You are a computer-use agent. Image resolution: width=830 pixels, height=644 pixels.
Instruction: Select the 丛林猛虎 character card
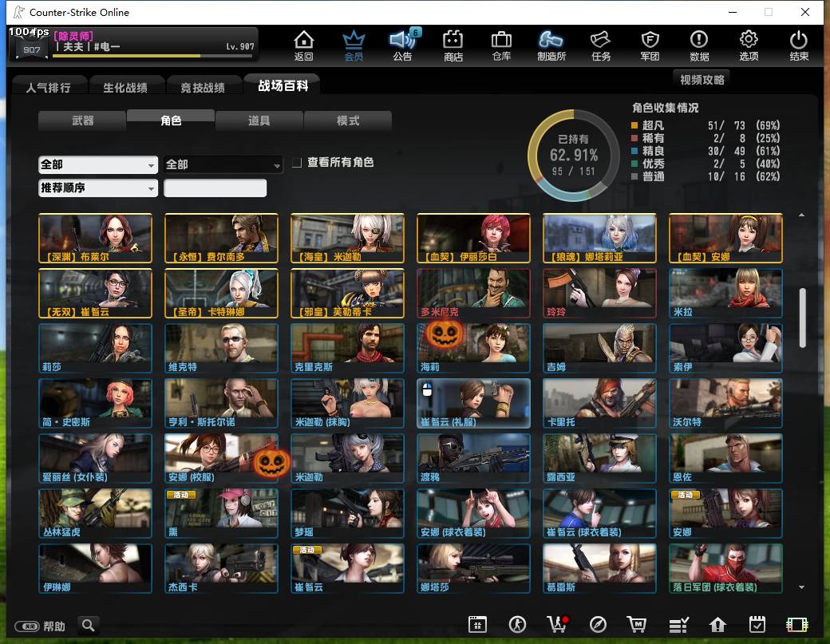click(x=95, y=513)
